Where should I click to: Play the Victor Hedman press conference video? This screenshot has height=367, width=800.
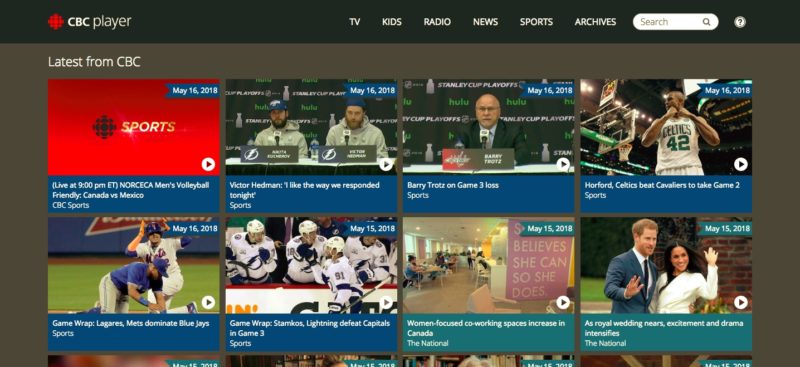pyautogui.click(x=386, y=164)
